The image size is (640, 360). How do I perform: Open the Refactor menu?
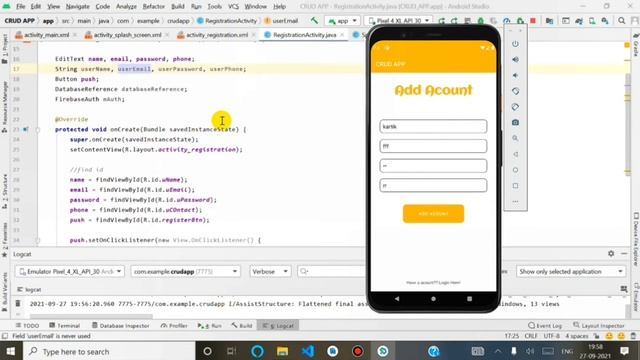(x=153, y=7)
